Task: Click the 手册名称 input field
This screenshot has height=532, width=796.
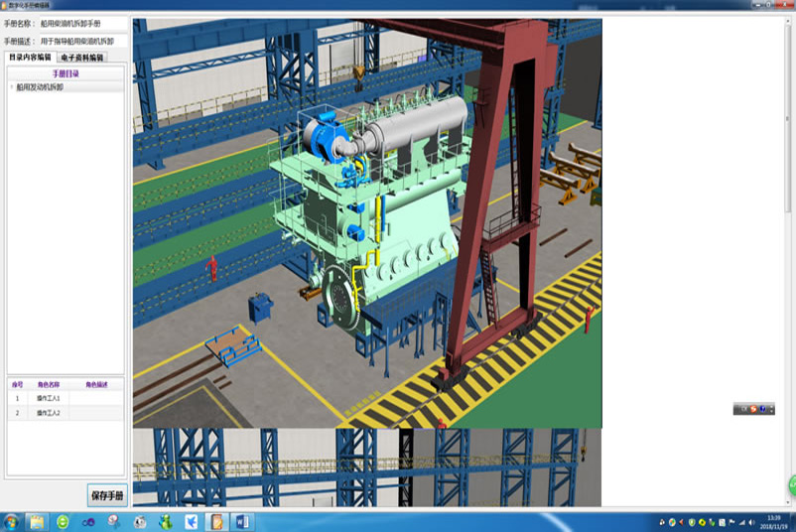Action: tap(82, 23)
